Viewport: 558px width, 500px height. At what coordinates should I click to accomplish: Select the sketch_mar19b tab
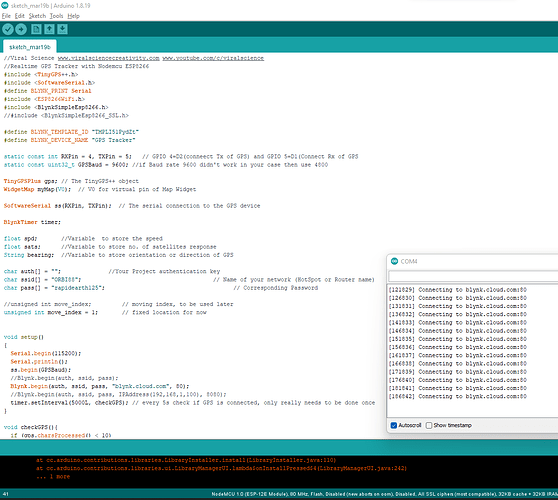click(30, 47)
